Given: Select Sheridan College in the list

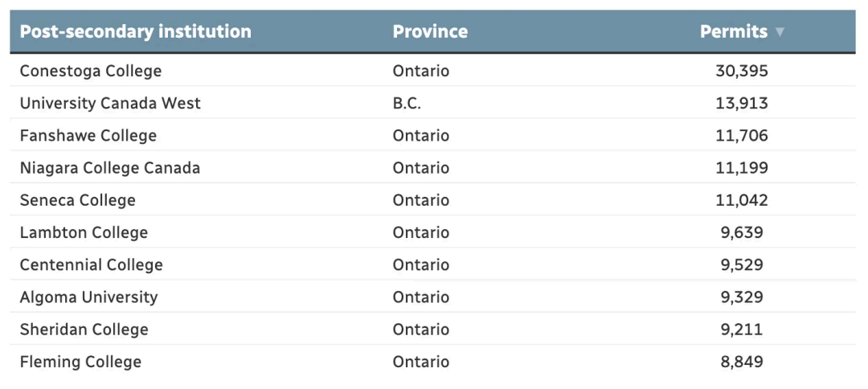Looking at the screenshot, I should tap(84, 330).
